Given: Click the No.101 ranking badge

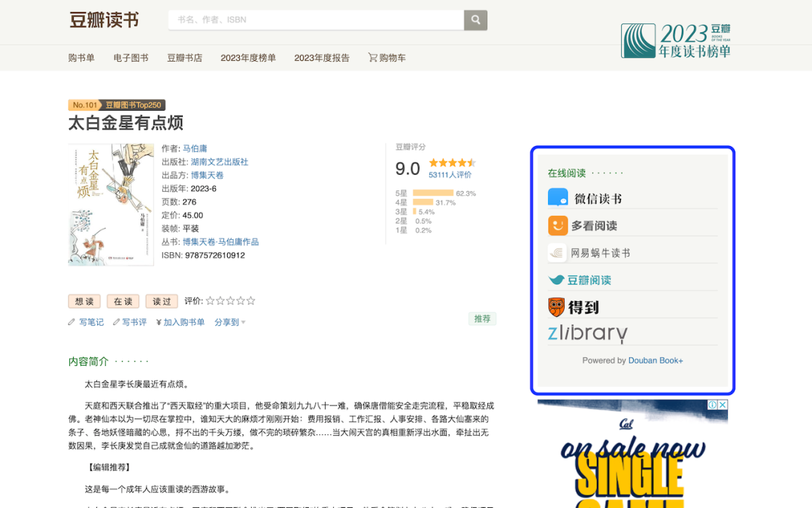Looking at the screenshot, I should [x=85, y=105].
